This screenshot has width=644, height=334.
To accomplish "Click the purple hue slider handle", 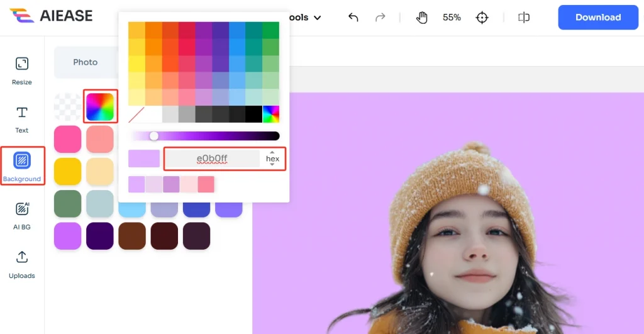I will click(153, 136).
